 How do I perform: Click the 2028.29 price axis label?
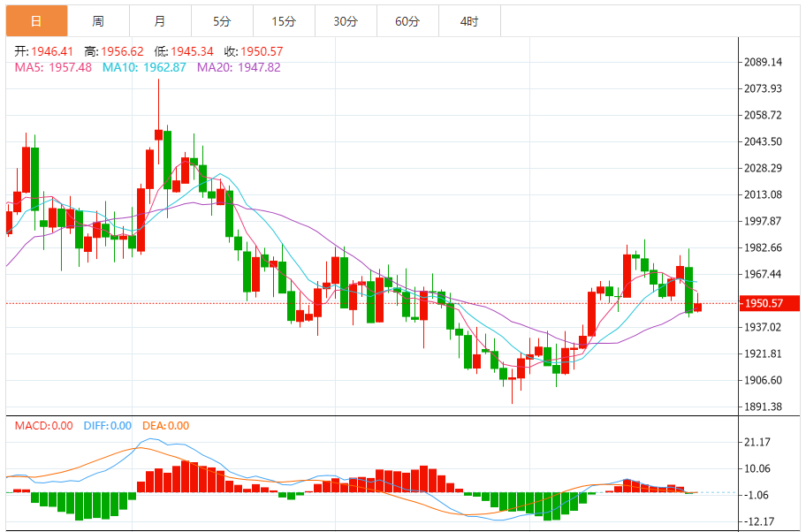763,168
